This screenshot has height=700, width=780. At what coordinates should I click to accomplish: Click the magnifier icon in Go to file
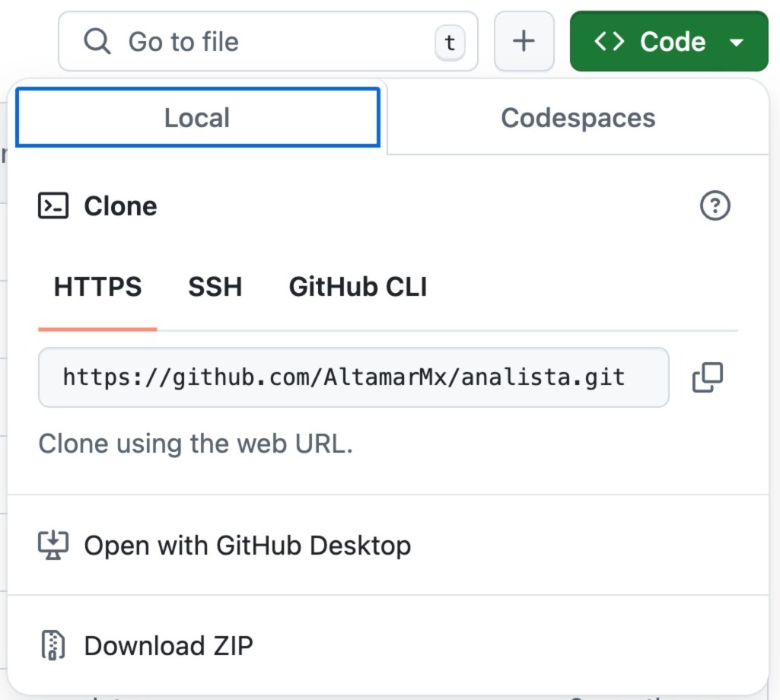(97, 41)
